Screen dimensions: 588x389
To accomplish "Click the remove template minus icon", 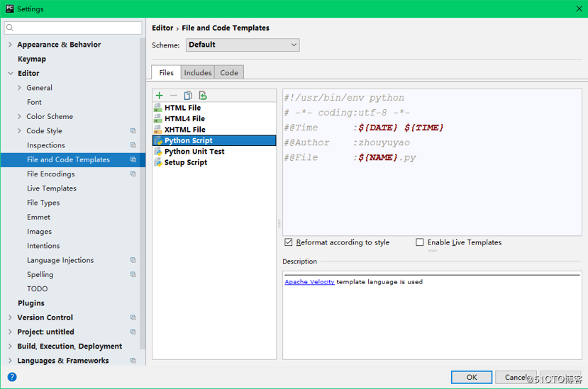I will [173, 96].
